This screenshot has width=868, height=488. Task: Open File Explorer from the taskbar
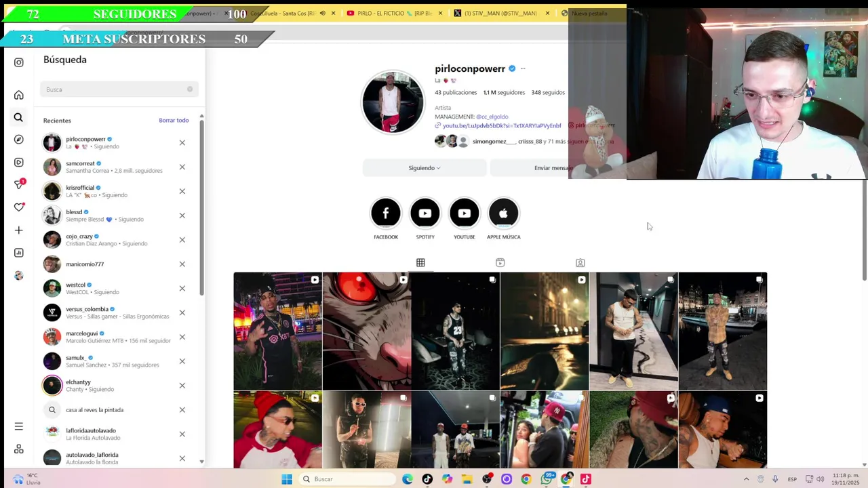pyautogui.click(x=467, y=479)
